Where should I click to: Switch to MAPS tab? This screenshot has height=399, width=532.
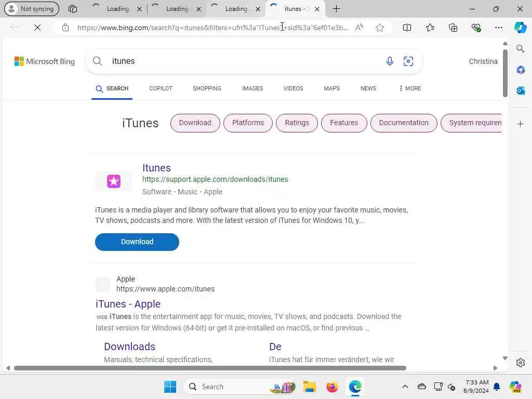coord(332,88)
